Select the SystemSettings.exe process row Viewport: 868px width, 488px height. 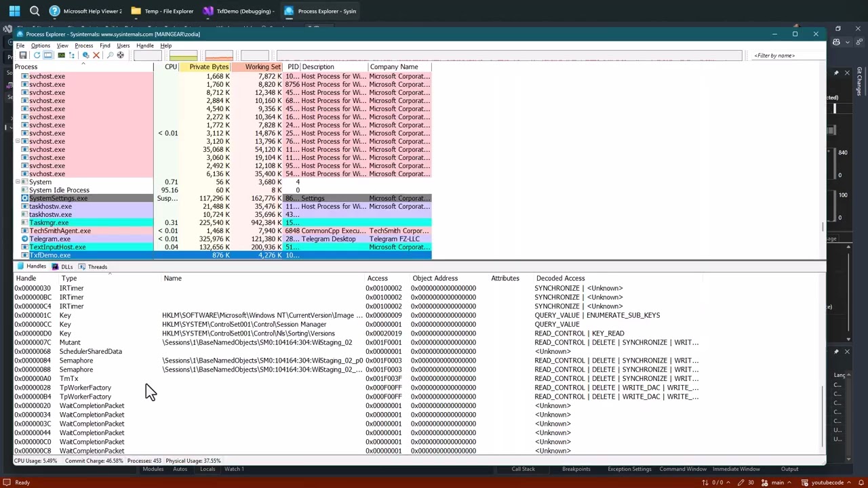[x=222, y=199]
